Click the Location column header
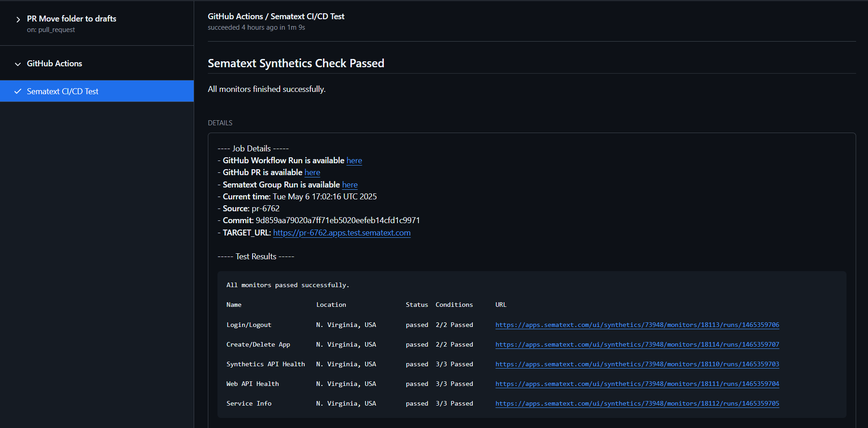The width and height of the screenshot is (868, 428). tap(331, 305)
